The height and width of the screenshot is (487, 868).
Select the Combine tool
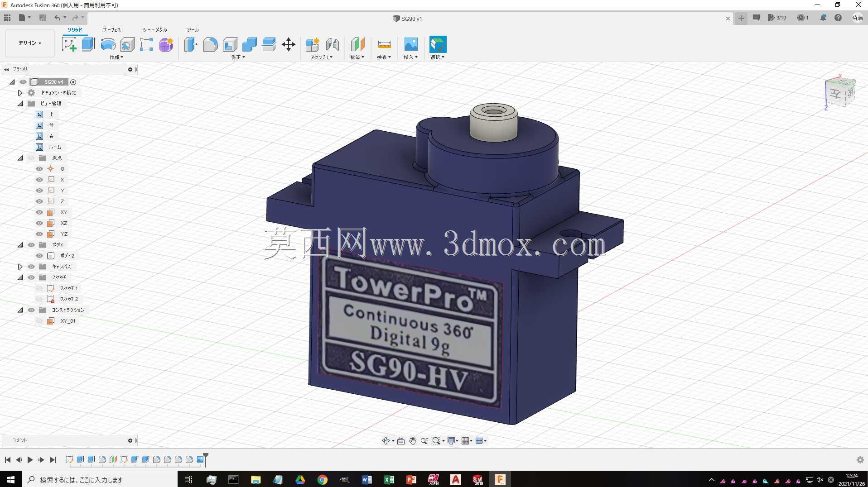pyautogui.click(x=249, y=44)
